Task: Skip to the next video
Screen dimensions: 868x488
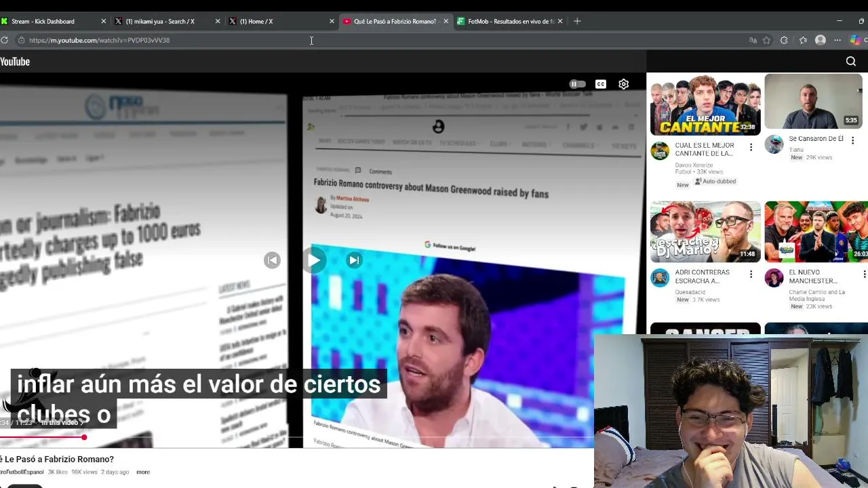Action: point(354,260)
